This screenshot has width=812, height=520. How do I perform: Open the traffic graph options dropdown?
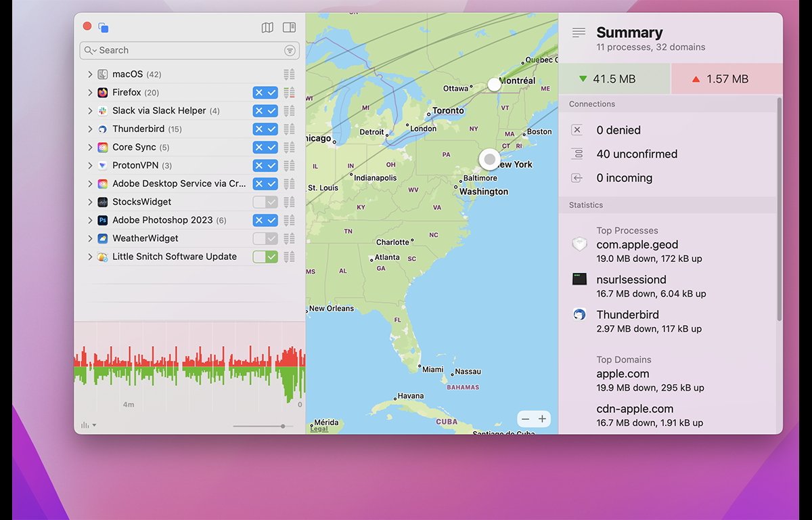(x=88, y=425)
